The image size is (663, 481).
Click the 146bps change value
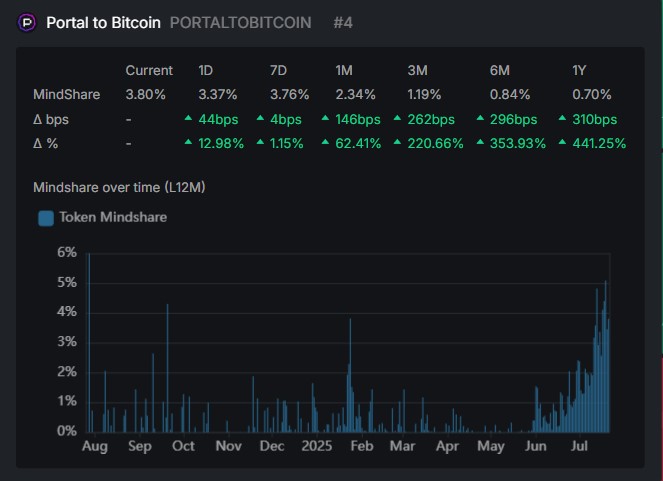[358, 120]
